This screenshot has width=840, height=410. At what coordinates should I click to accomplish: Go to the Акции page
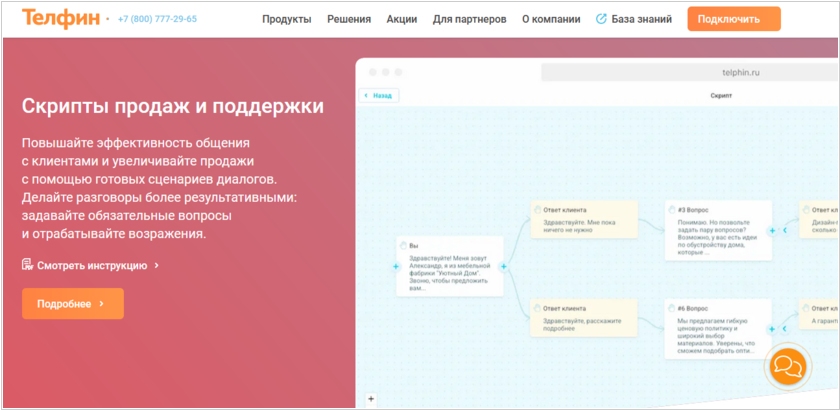[x=402, y=19]
